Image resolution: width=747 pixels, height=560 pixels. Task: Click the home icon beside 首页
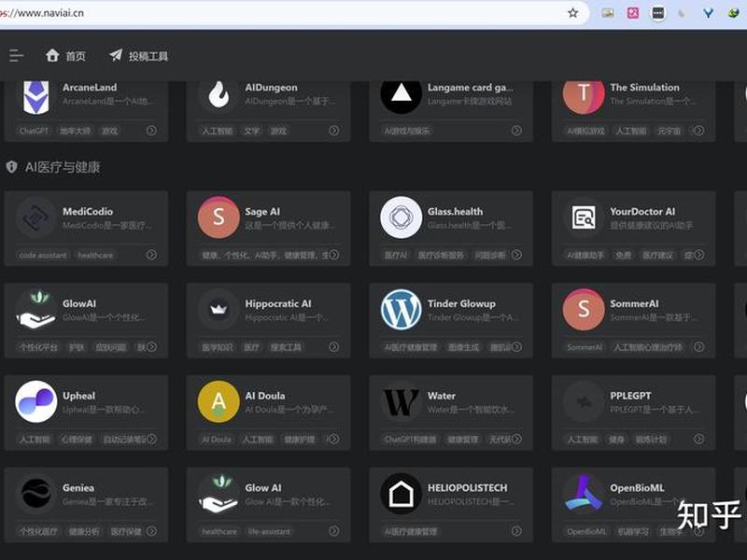(52, 55)
